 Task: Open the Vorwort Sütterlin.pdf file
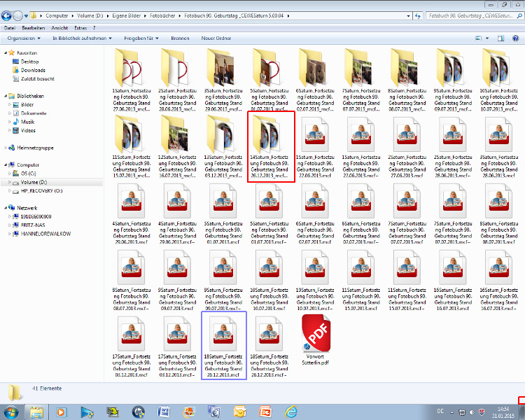(x=315, y=335)
